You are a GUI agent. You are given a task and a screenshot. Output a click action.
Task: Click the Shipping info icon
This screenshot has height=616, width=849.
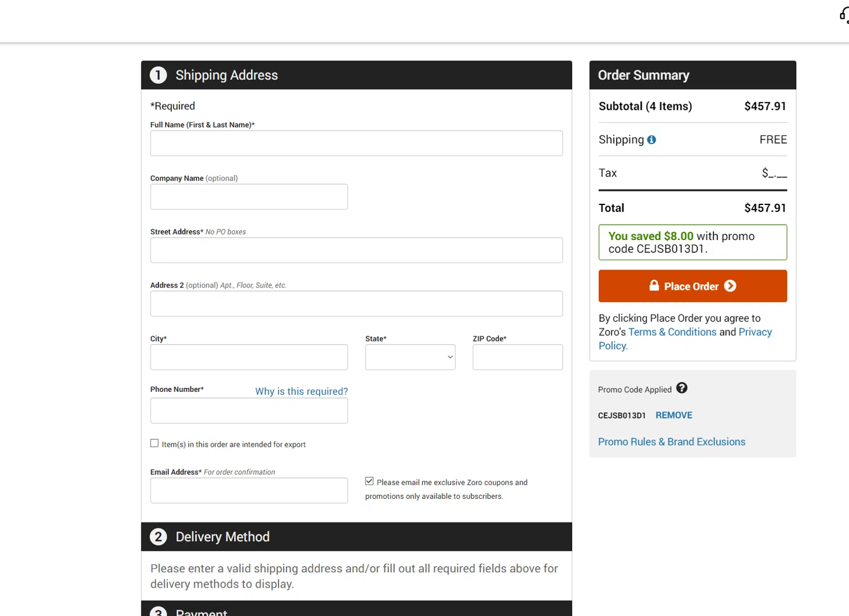coord(651,140)
